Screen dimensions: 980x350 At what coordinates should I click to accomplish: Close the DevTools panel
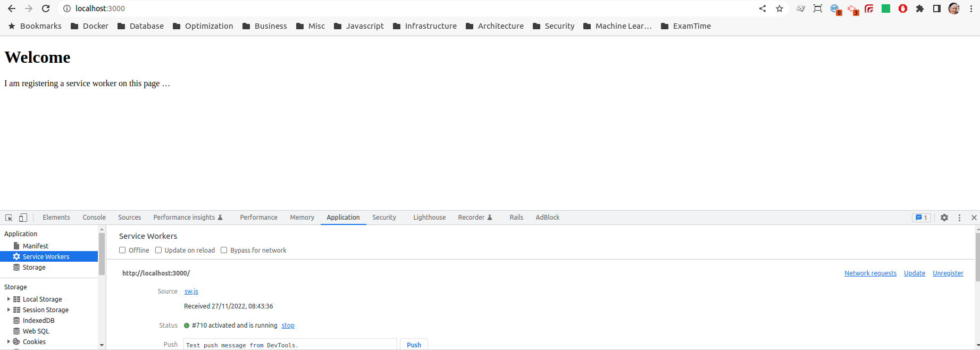[974, 218]
